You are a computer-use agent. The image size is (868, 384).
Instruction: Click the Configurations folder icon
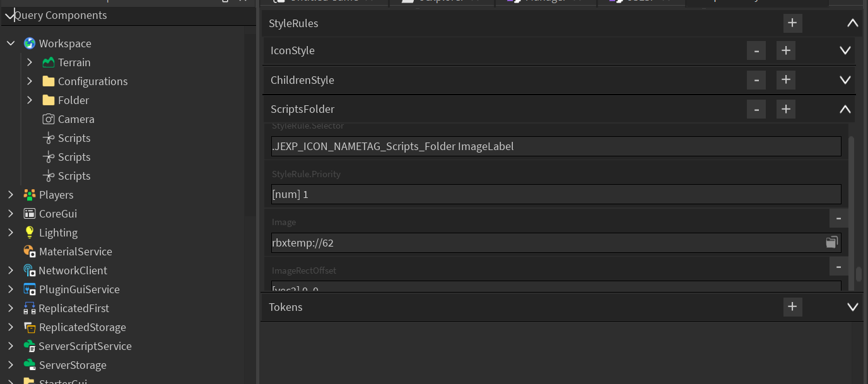click(49, 81)
